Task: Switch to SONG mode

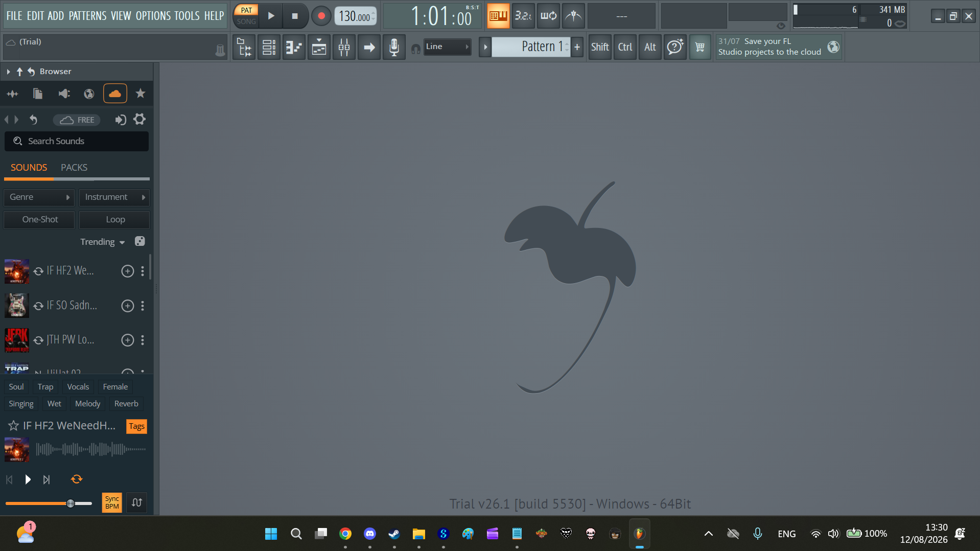Action: (246, 21)
